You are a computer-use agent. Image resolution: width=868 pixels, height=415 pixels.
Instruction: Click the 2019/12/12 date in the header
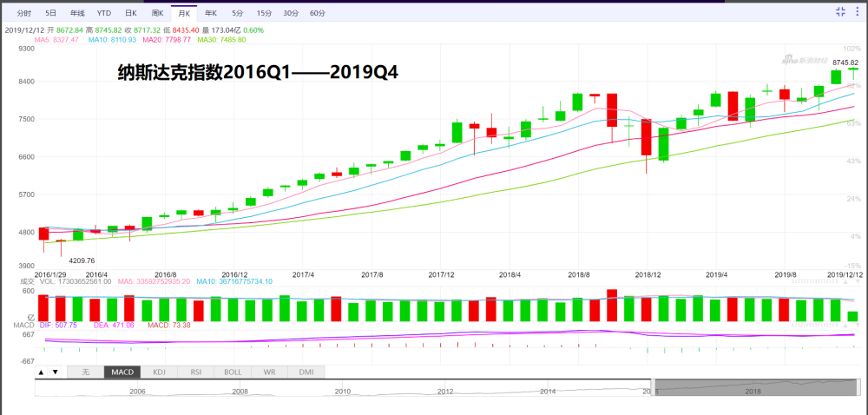pyautogui.click(x=23, y=30)
